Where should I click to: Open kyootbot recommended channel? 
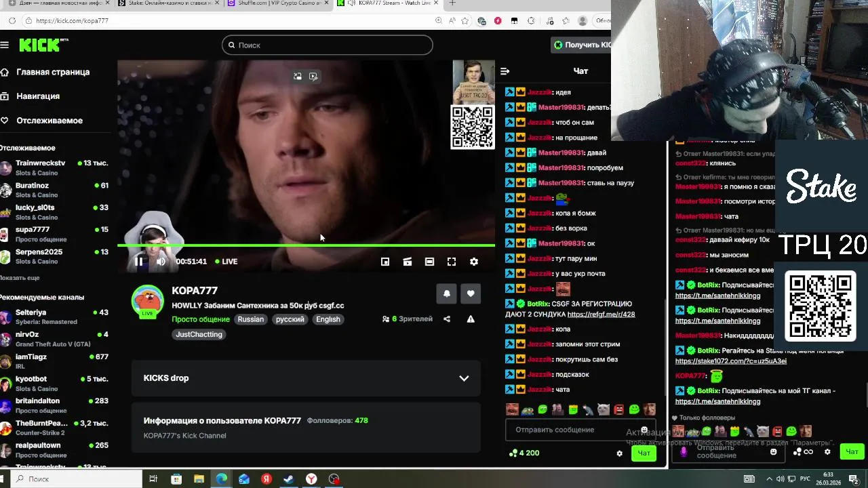[x=54, y=383]
